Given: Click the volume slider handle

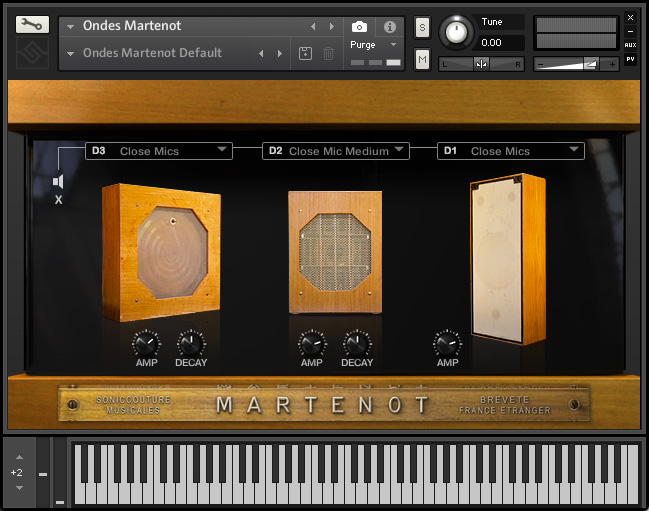Looking at the screenshot, I should coord(590,64).
